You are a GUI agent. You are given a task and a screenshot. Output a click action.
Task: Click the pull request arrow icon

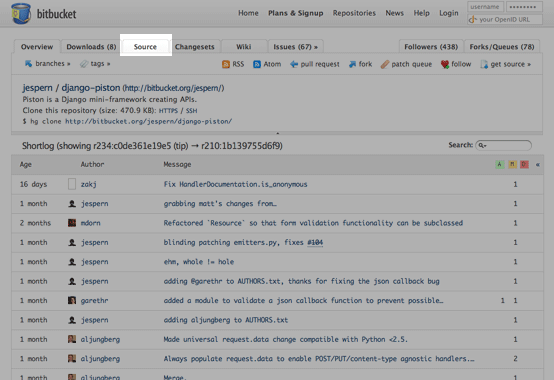(294, 64)
